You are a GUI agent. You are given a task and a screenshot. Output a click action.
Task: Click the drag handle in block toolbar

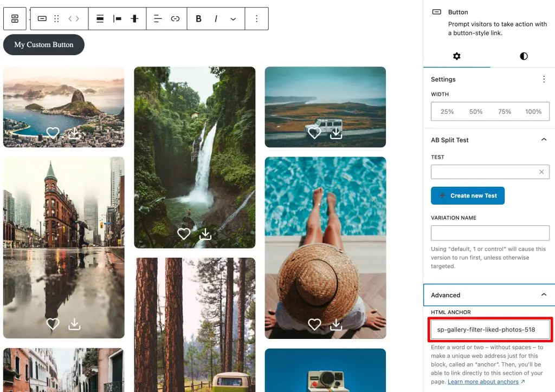point(56,19)
